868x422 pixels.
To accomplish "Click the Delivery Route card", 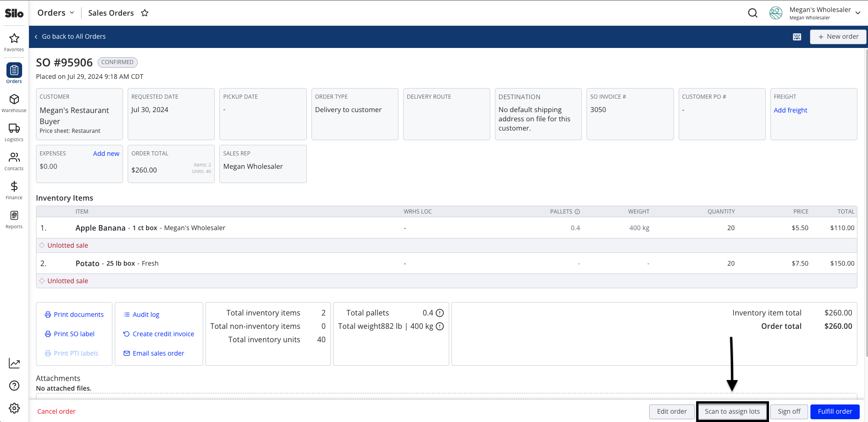I will [446, 114].
